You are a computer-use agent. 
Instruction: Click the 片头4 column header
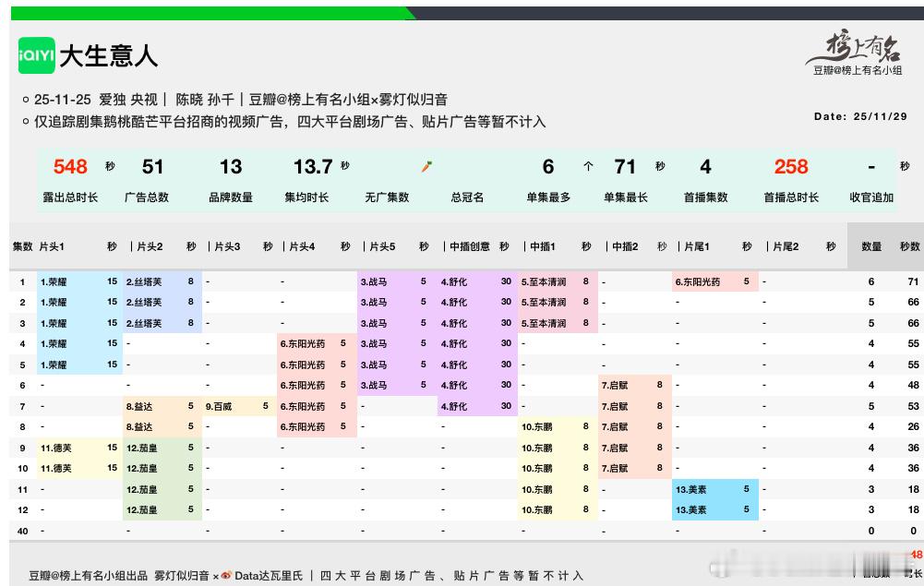(x=302, y=246)
